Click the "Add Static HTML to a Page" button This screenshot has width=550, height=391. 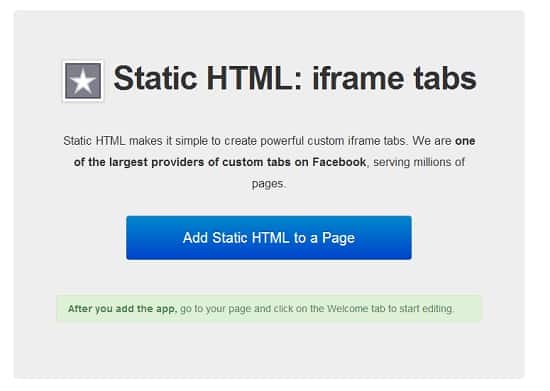tap(269, 238)
